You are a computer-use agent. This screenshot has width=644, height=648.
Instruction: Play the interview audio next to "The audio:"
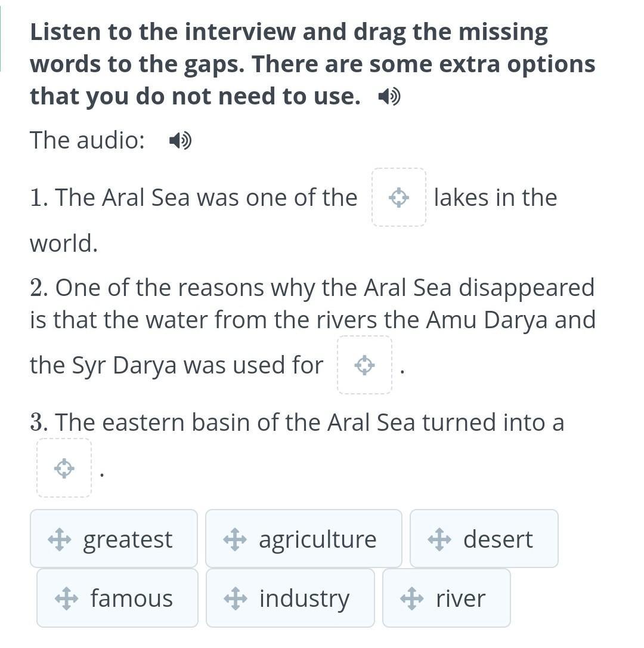[179, 141]
